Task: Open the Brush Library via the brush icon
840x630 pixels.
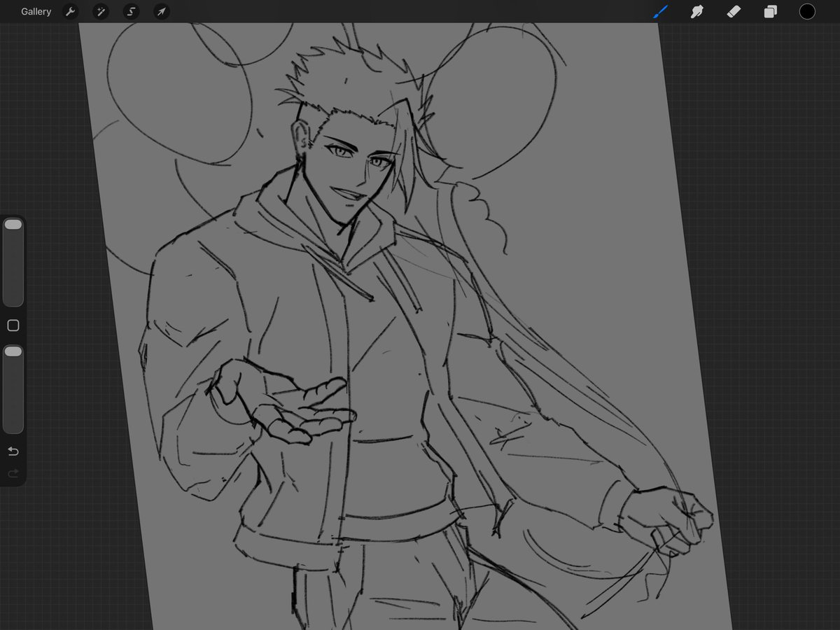Action: coord(660,11)
